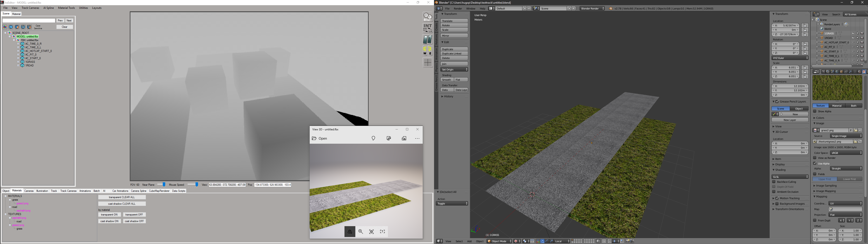
Task: Hide 1GRASS with eye icon in outliner
Action: pos(853,33)
